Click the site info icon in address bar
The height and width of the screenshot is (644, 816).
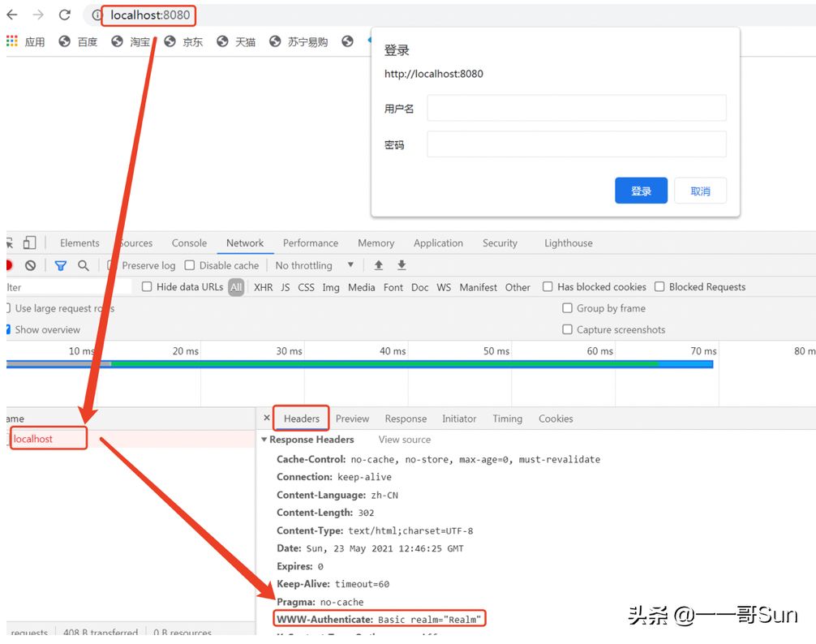pos(97,15)
